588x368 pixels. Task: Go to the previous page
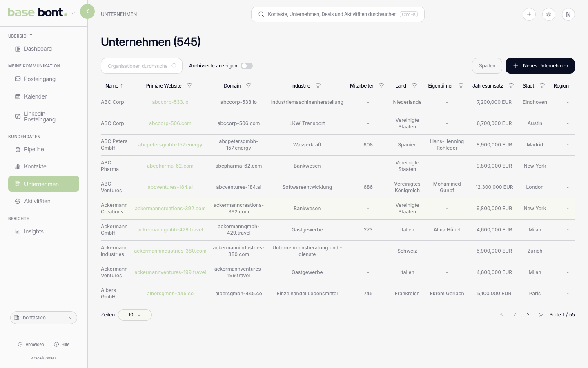click(515, 315)
